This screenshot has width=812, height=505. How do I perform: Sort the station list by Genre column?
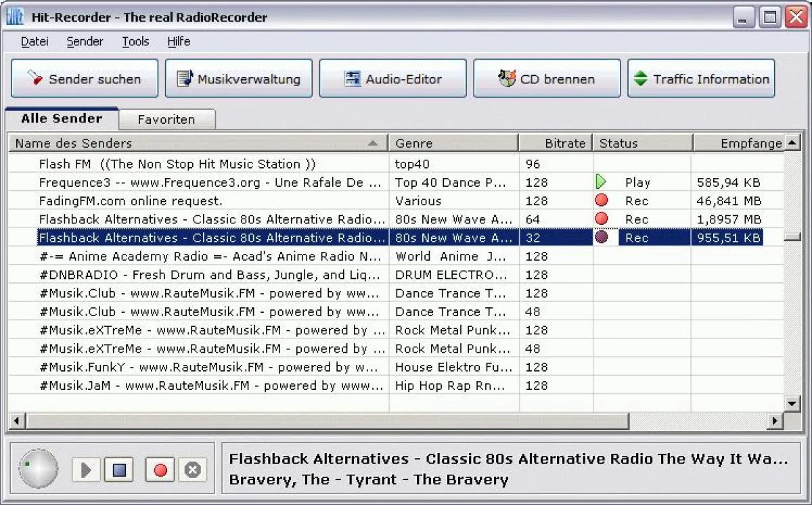[453, 144]
